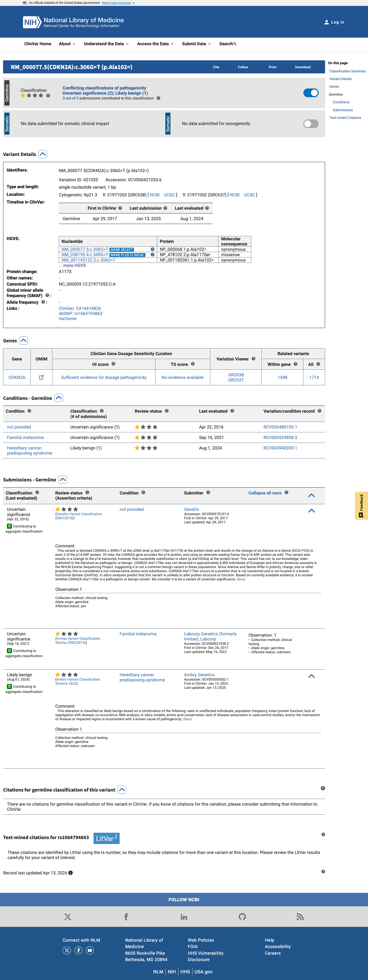Image resolution: width=368 pixels, height=980 pixels.
Task: Toggle on the Somatic classification switch
Action: [x=310, y=124]
